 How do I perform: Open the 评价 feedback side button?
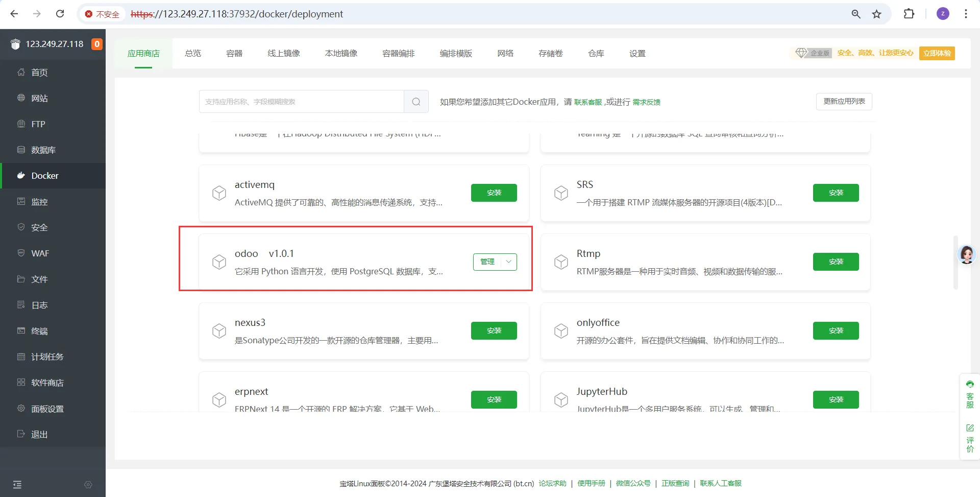[970, 438]
